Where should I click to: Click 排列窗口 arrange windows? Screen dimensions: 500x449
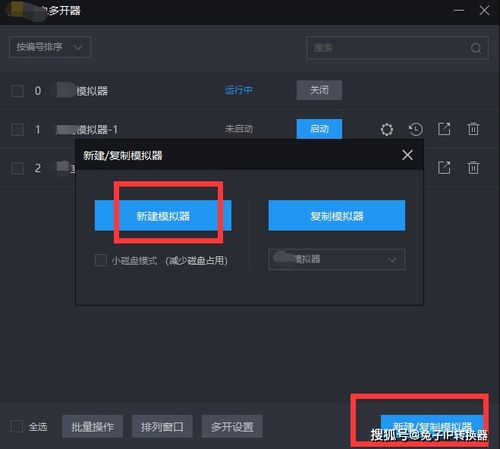click(162, 426)
